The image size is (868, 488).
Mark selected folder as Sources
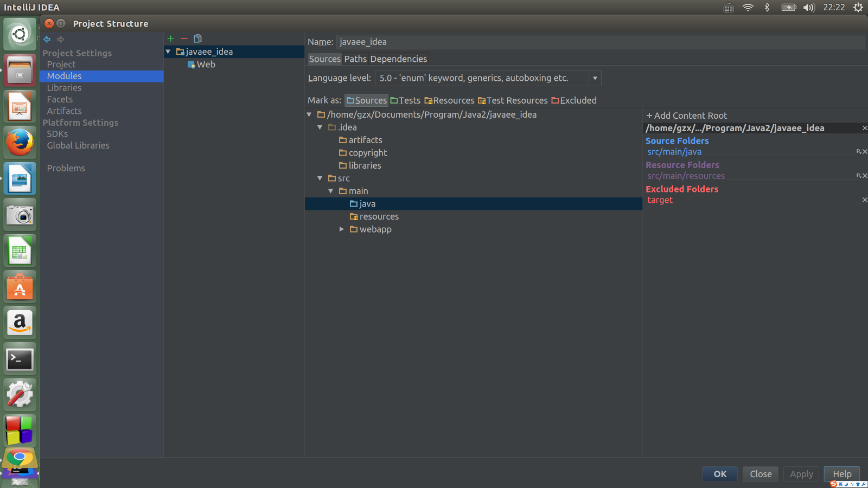click(x=367, y=100)
